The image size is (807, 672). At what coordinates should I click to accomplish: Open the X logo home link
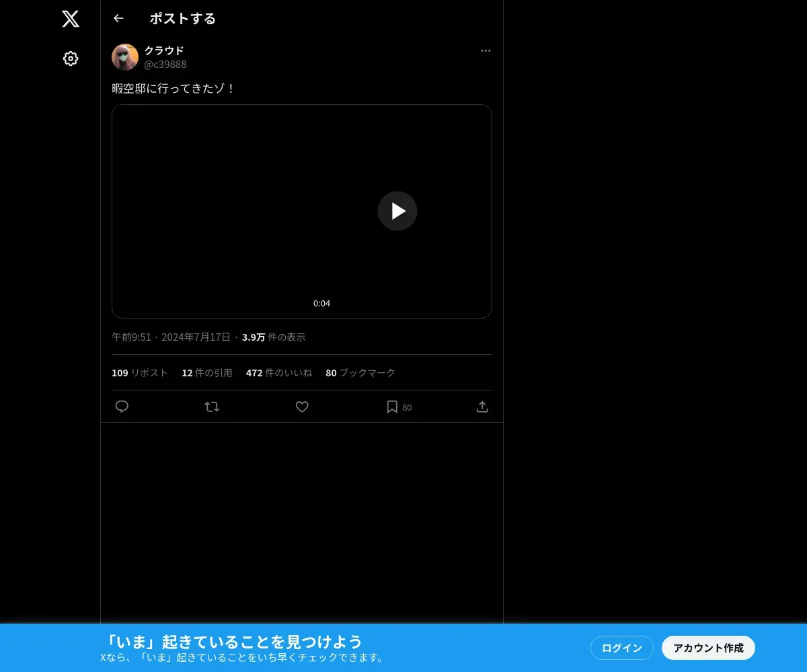(x=71, y=19)
